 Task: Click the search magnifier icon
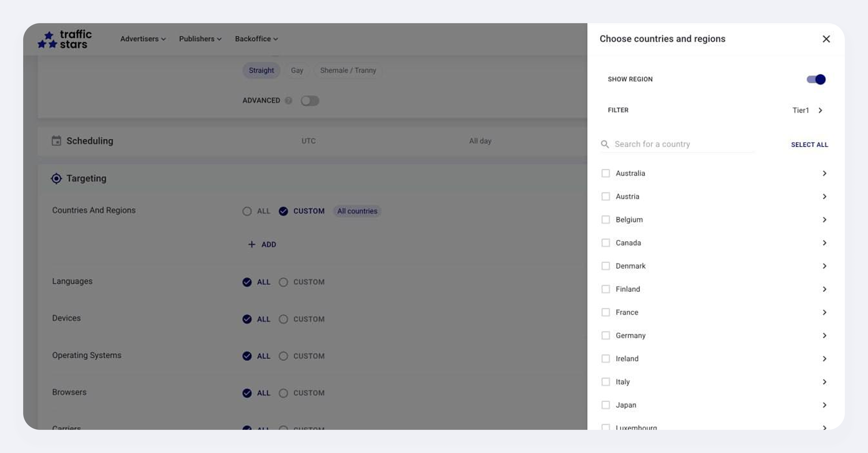click(x=605, y=144)
